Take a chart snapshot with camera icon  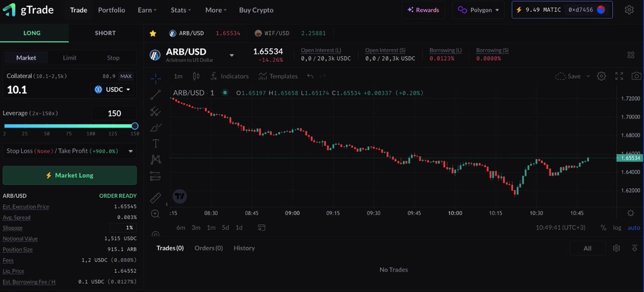click(x=636, y=76)
